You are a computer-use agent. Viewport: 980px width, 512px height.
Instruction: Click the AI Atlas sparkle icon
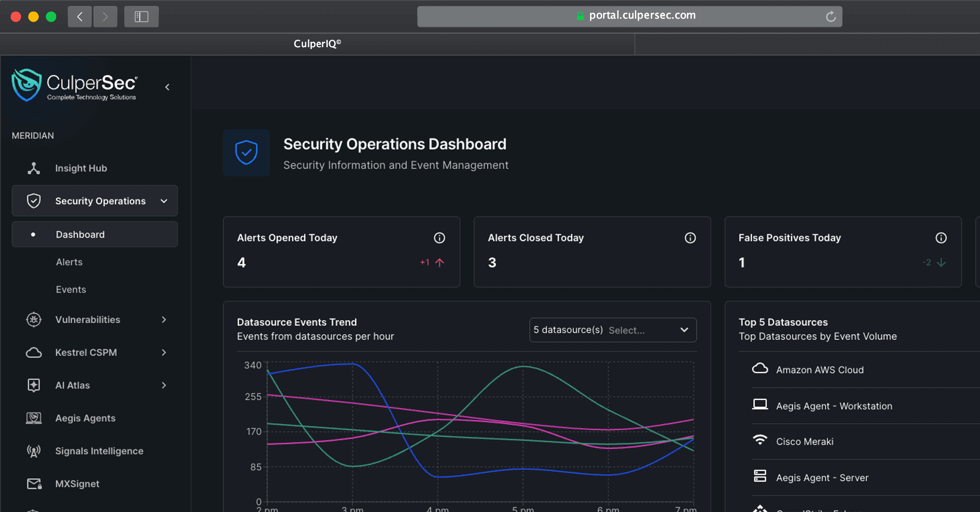click(x=34, y=385)
